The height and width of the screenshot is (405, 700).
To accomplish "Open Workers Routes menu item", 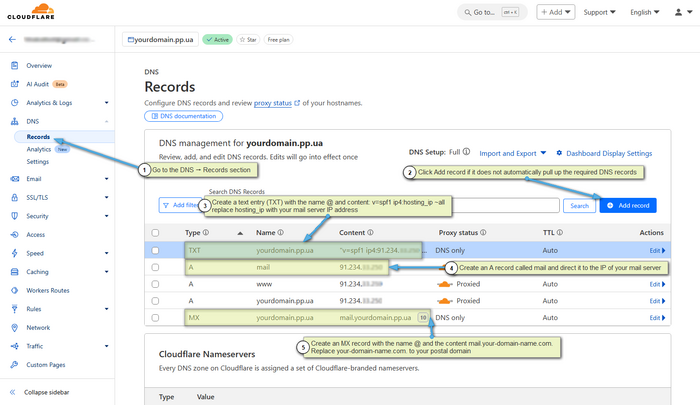I will [48, 290].
